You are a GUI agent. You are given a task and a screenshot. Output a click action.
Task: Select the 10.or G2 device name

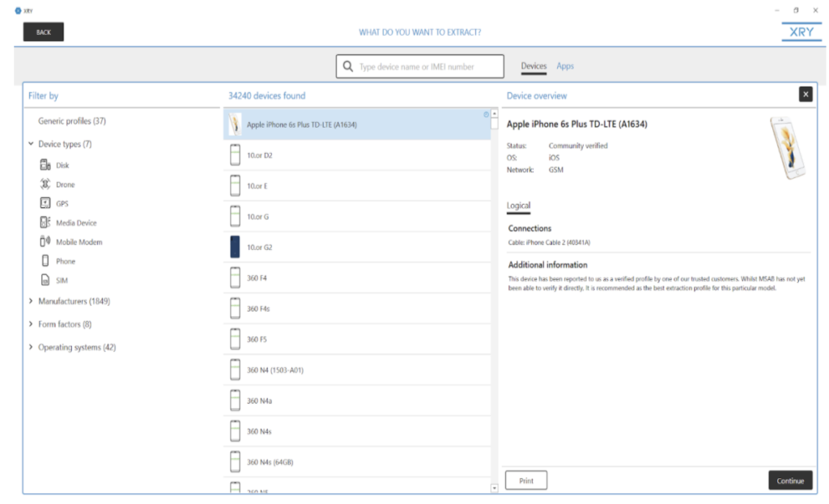(x=260, y=248)
